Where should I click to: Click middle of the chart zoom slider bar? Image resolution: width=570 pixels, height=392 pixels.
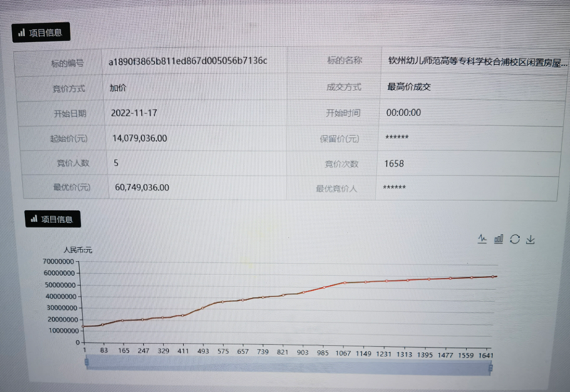[288, 366]
